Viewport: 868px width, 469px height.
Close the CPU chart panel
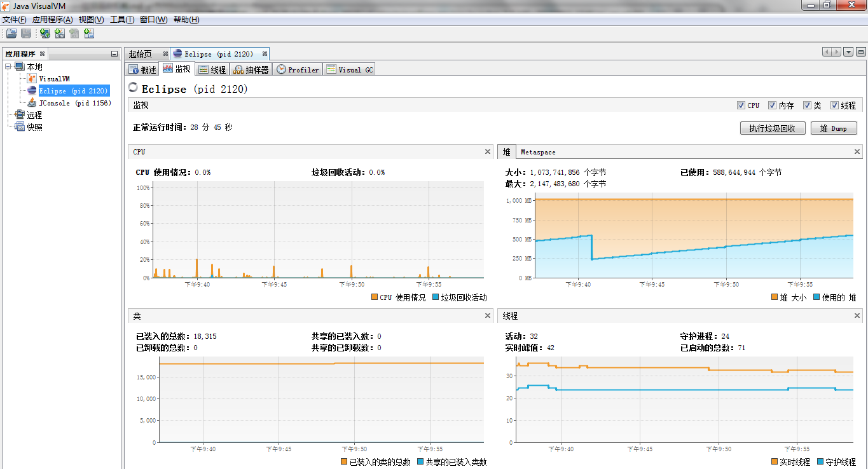click(488, 152)
